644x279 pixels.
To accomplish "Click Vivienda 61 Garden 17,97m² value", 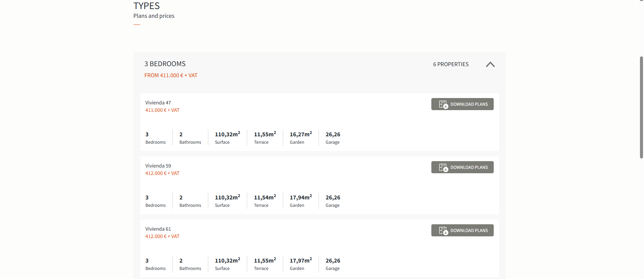I will tap(301, 261).
